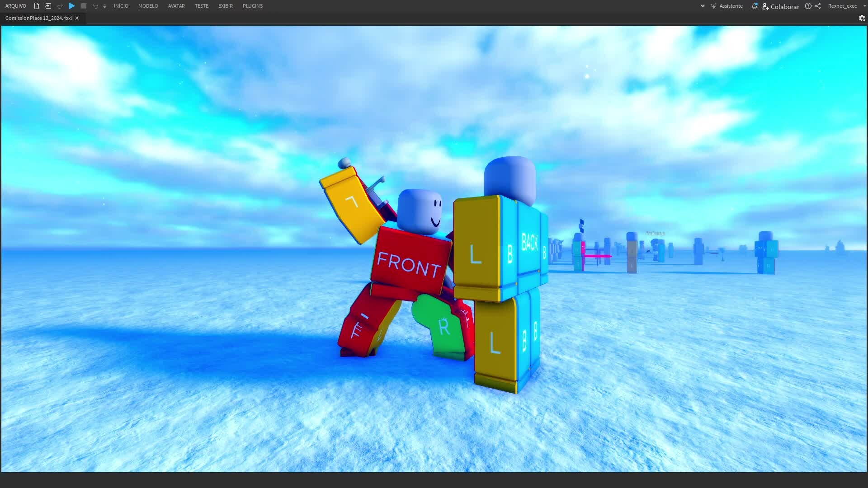Open the PLUGINS ribbon tab
The width and height of the screenshot is (868, 488).
coord(253,6)
